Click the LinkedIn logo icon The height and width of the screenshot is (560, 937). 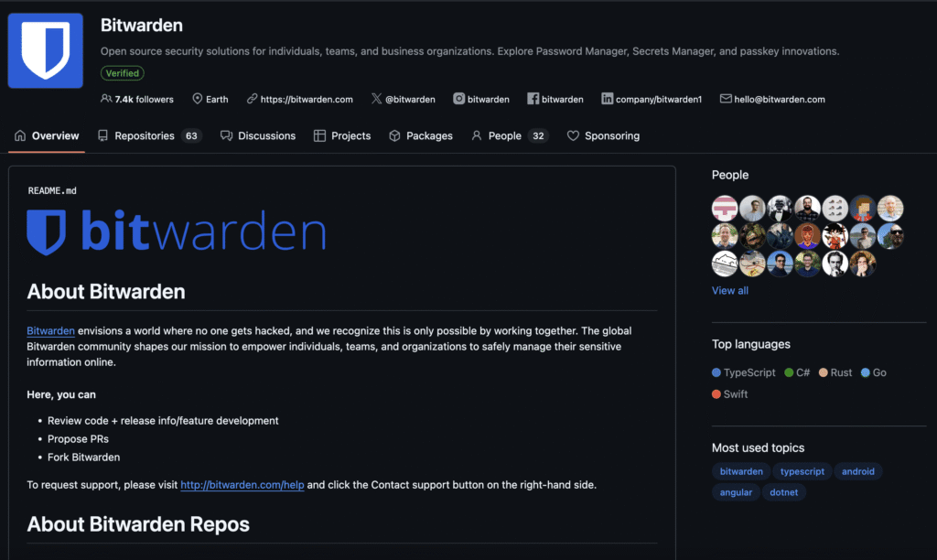pos(608,99)
